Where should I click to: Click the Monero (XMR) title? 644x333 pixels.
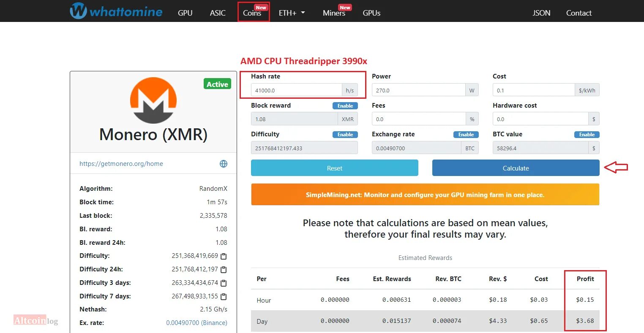[153, 135]
